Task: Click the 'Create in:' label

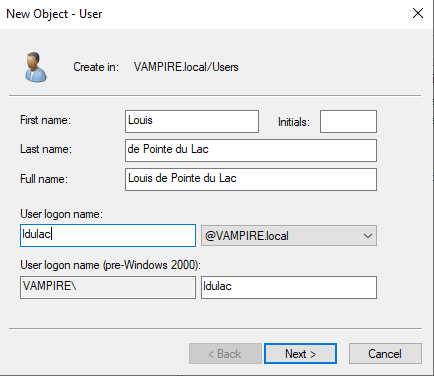Action: pyautogui.click(x=96, y=67)
